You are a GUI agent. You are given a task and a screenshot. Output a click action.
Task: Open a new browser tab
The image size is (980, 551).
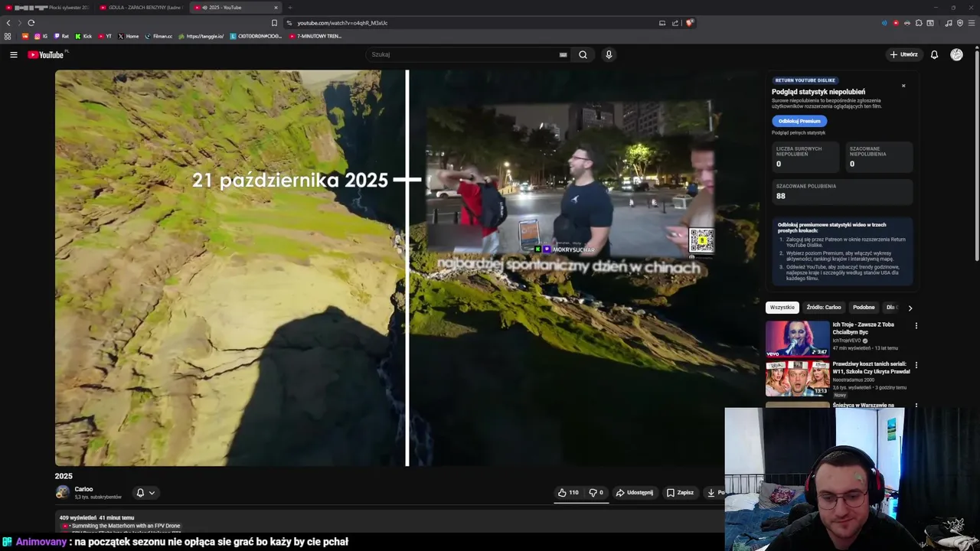coord(290,8)
